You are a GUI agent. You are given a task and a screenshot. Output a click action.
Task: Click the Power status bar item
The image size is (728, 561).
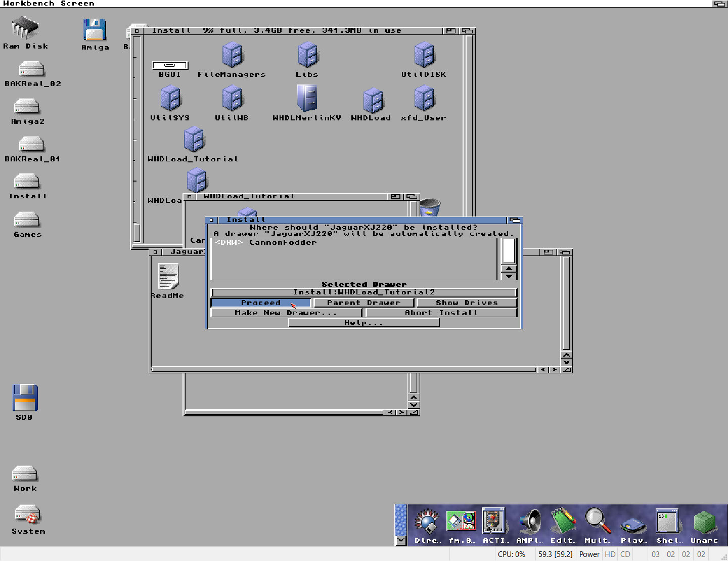(589, 554)
